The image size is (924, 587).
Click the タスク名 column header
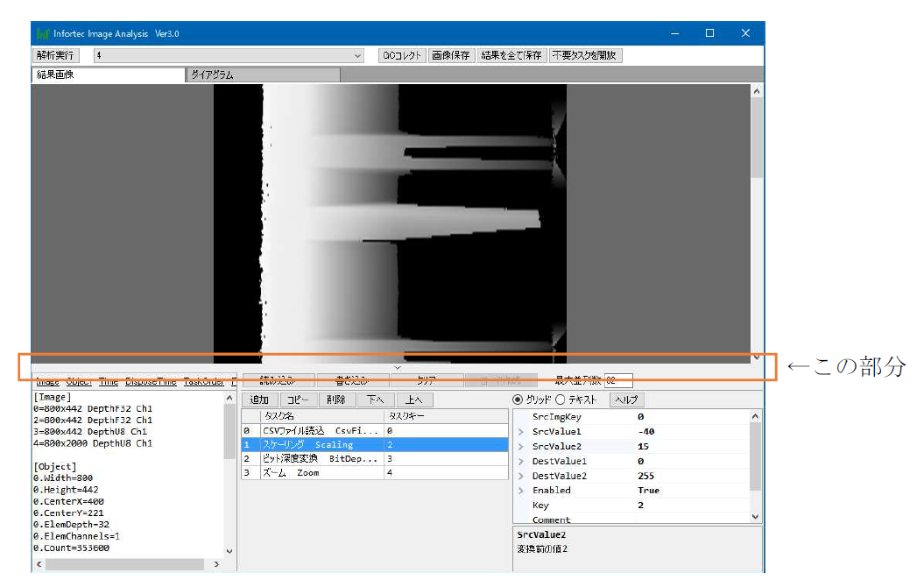321,416
